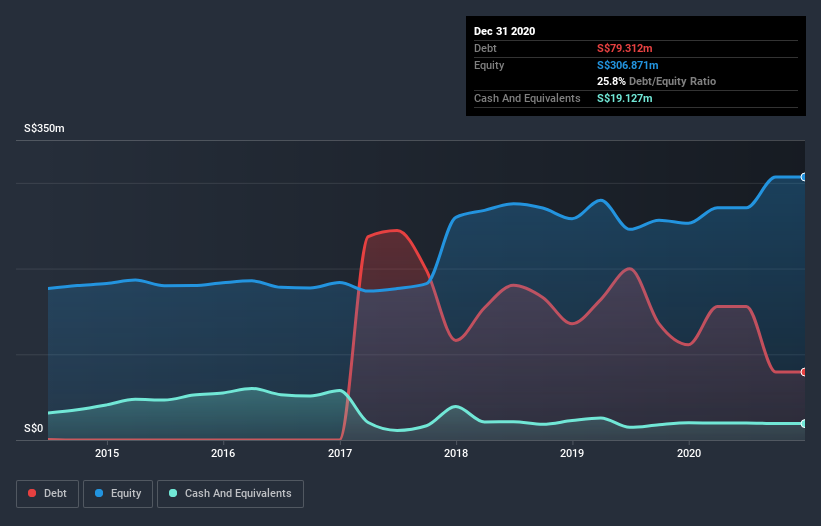Select the 2019 x-axis label
Image resolution: width=821 pixels, height=526 pixels.
click(x=572, y=453)
